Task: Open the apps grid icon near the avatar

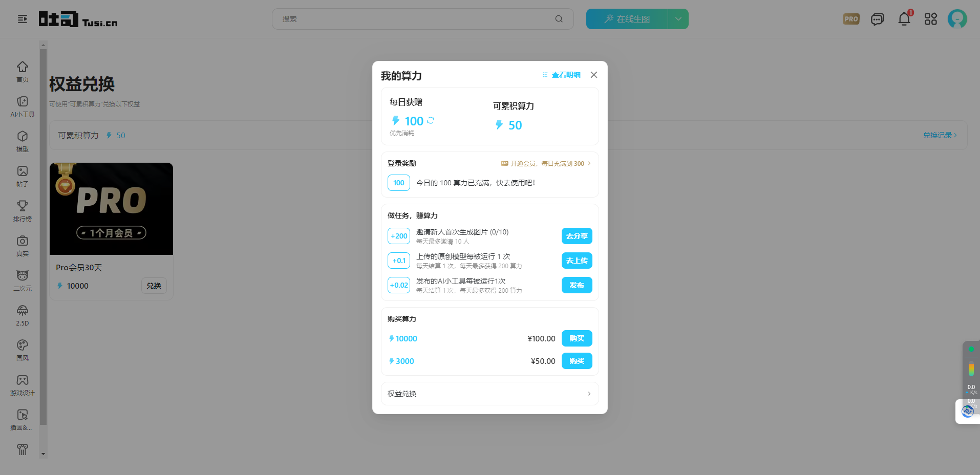Action: point(930,19)
